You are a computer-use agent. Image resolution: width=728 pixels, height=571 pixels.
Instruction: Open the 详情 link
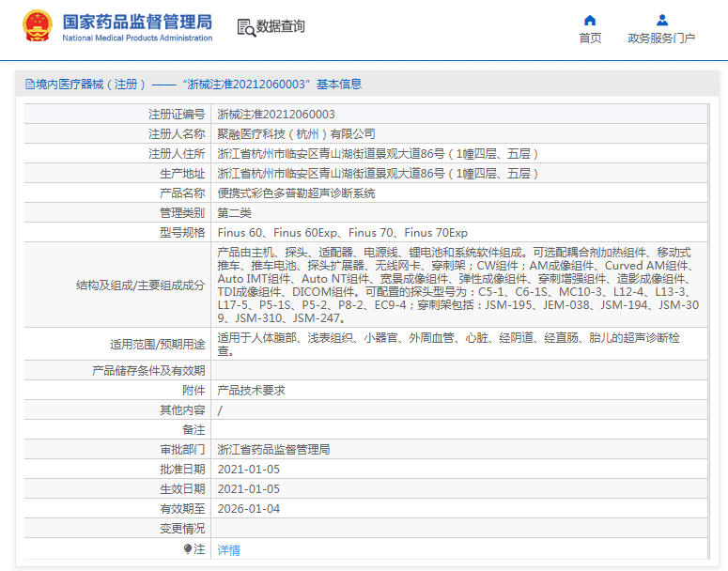click(x=228, y=549)
